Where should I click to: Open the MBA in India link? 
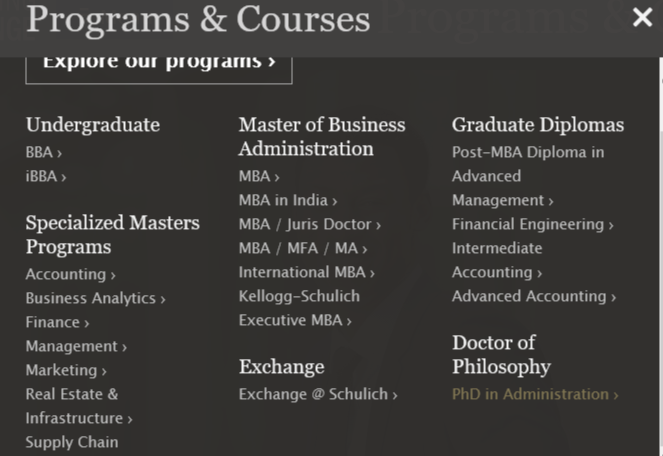click(288, 200)
